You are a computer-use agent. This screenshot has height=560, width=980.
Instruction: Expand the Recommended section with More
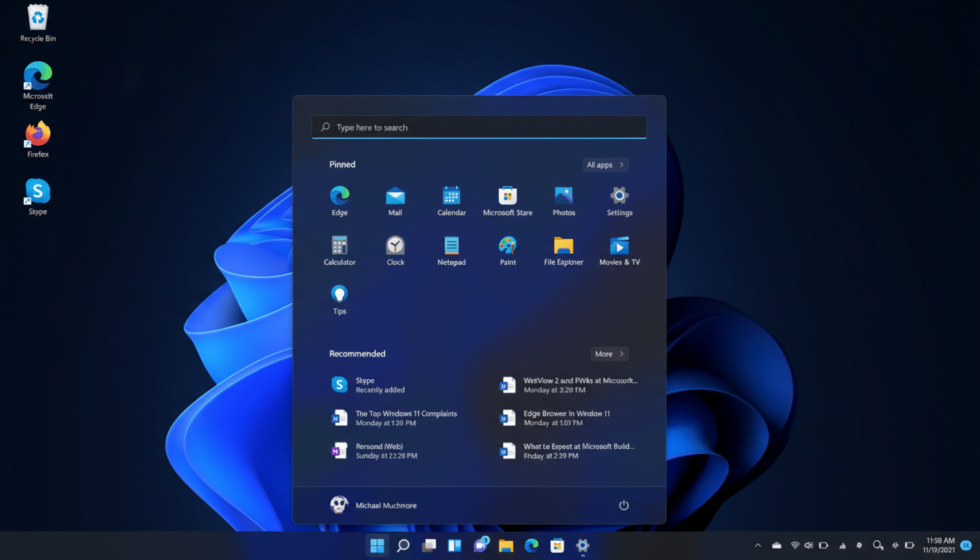pos(609,353)
